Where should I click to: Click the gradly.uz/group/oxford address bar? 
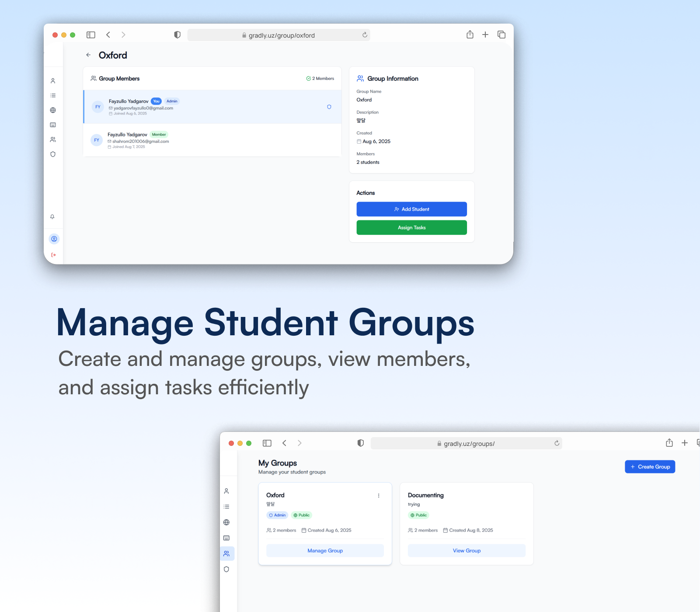point(279,35)
